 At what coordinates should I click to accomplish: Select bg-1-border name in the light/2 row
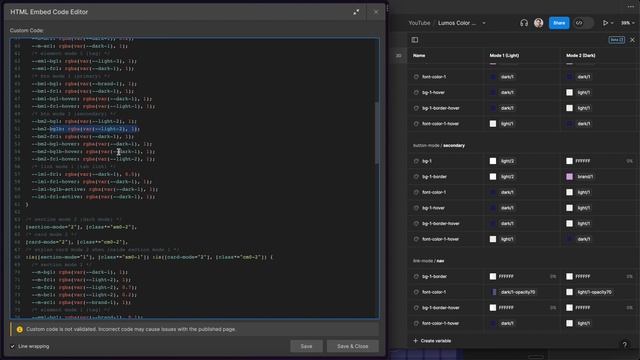coord(434,177)
